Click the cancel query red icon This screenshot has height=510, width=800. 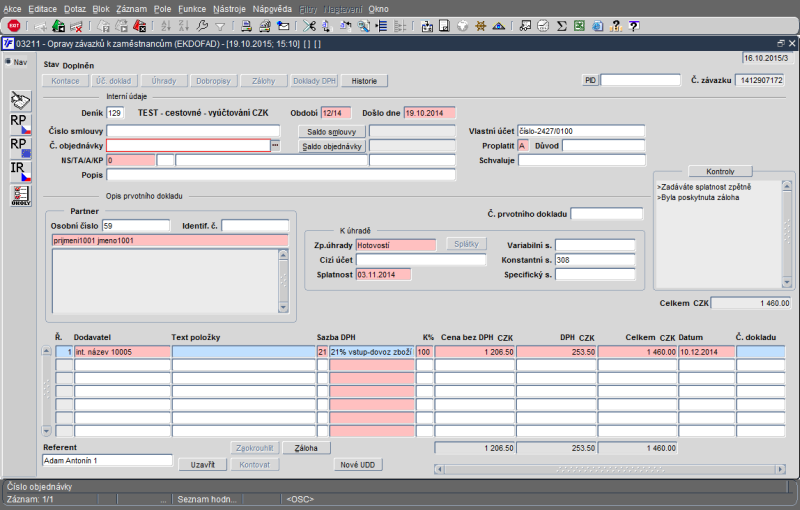139,26
